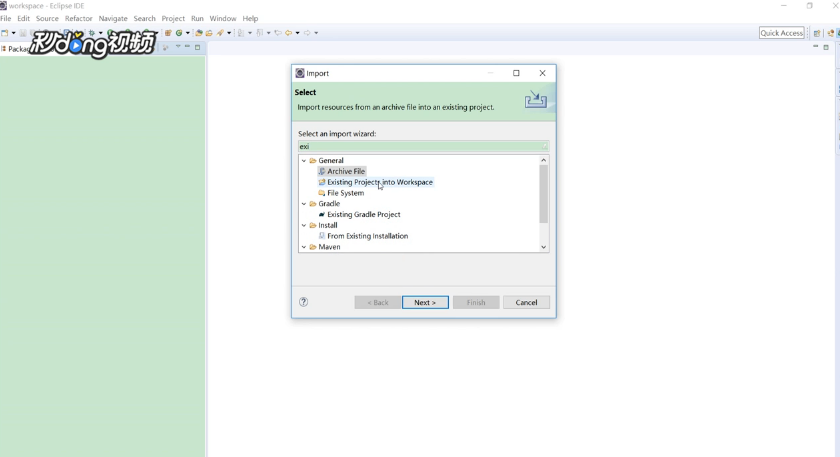This screenshot has height=457, width=840.
Task: Open Import dialog help icon
Action: [x=303, y=302]
